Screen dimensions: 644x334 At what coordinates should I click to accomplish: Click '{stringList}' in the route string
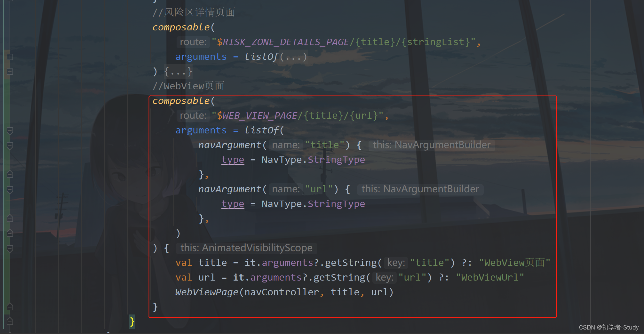click(436, 42)
